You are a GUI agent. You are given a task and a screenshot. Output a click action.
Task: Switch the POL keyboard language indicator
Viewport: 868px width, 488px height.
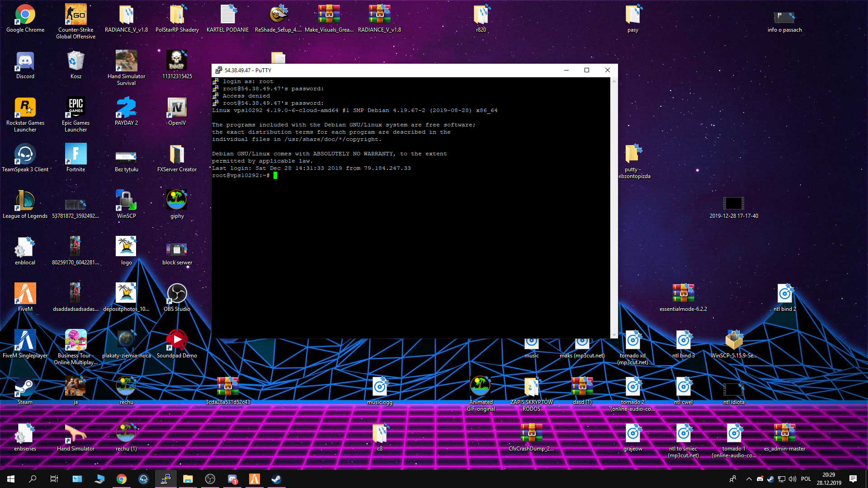coord(806,479)
